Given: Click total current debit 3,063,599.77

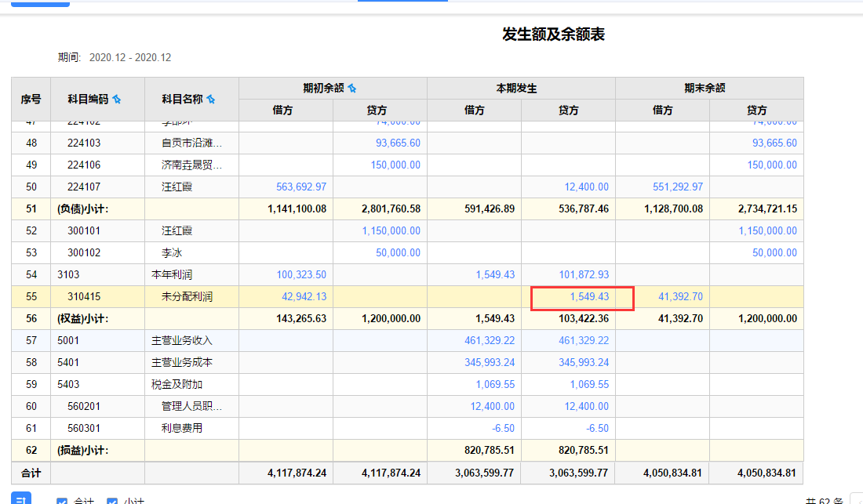Looking at the screenshot, I should click(x=484, y=473).
